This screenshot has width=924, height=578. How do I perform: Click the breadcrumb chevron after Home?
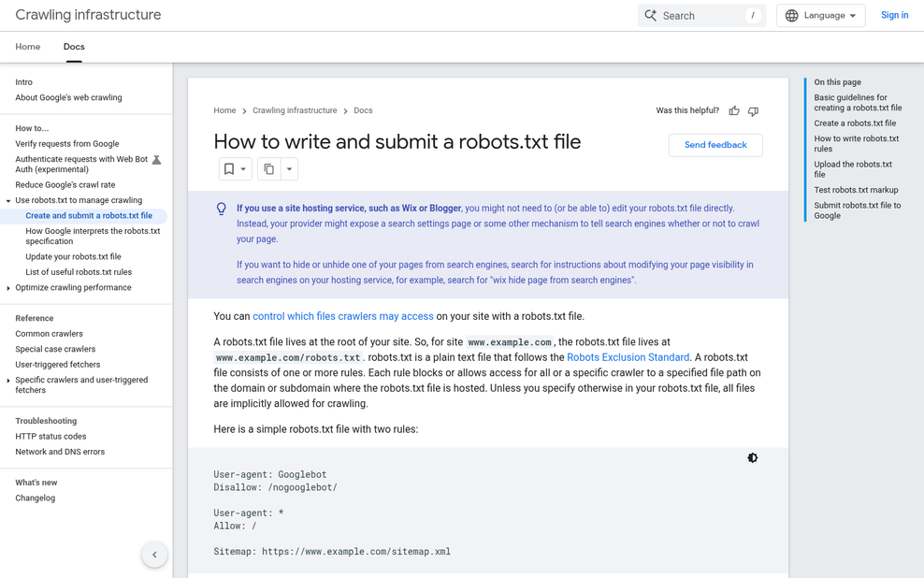click(244, 110)
